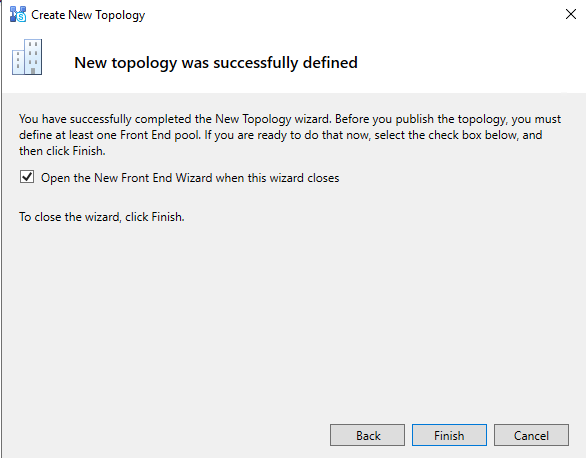Close the dialog using the X button

(x=571, y=14)
